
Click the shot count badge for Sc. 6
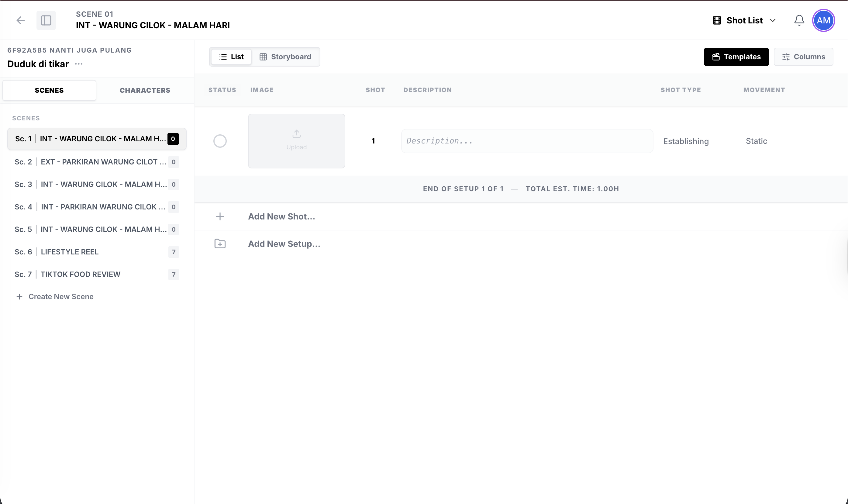pos(174,252)
